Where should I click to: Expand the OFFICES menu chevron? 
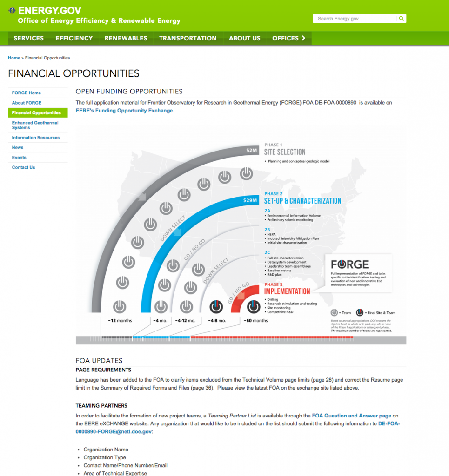point(303,38)
